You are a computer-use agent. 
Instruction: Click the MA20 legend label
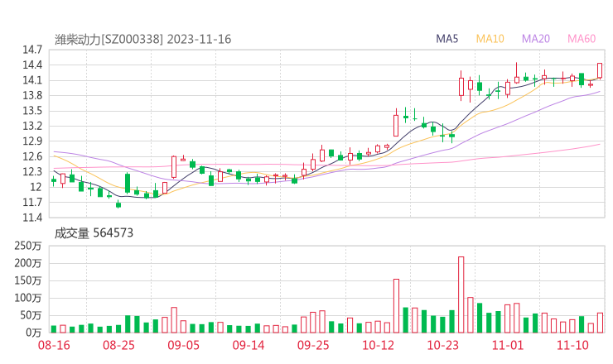pos(536,39)
